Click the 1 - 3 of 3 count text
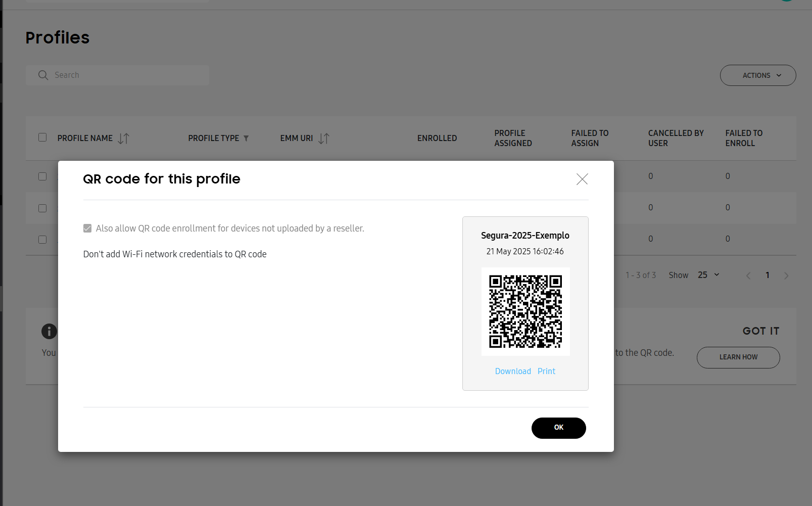Viewport: 812px width, 506px height. pos(641,275)
